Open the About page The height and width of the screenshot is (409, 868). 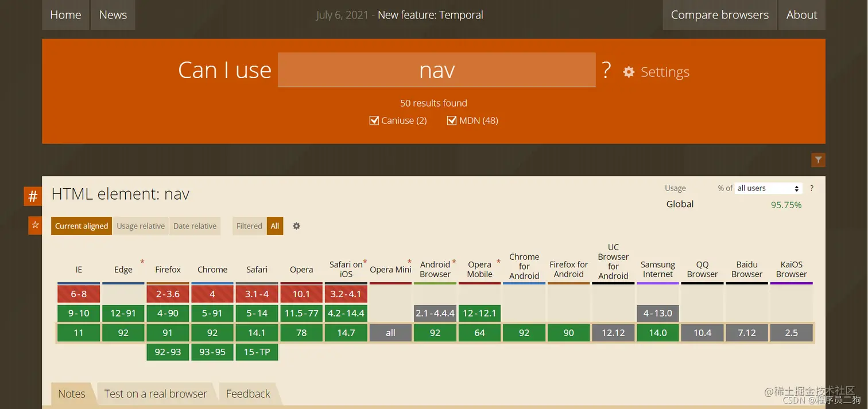(x=802, y=15)
